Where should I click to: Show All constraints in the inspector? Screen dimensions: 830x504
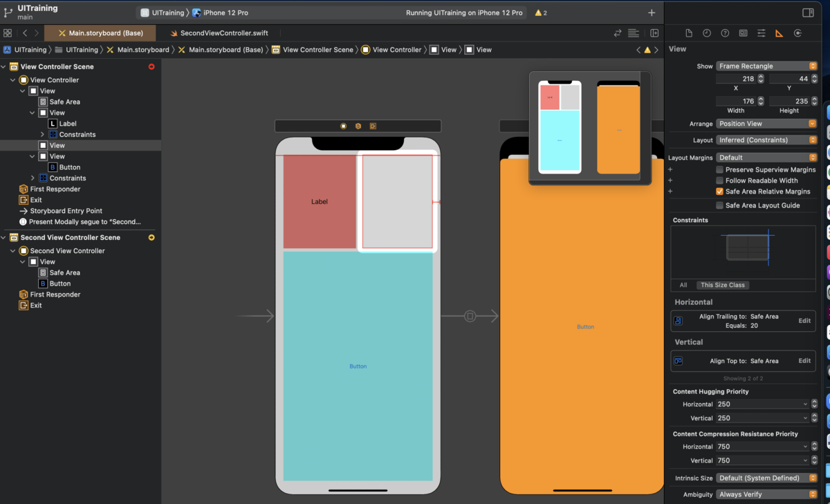click(x=683, y=285)
